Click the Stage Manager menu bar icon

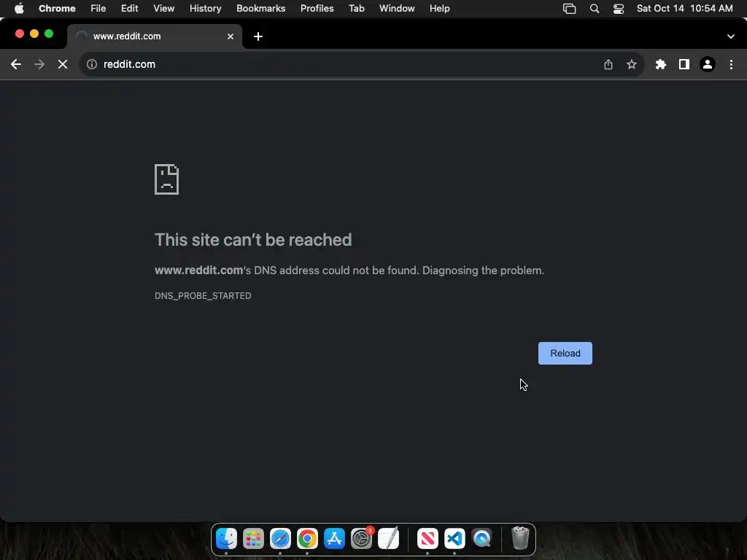tap(569, 9)
